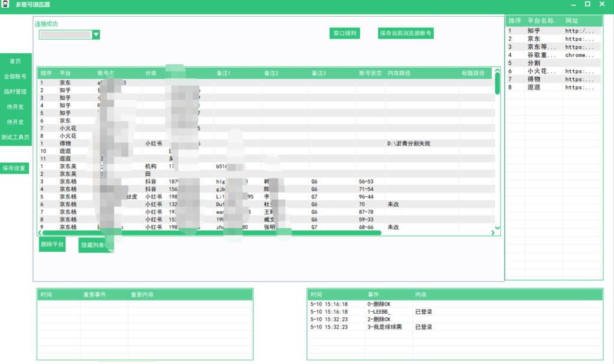Open the 首页 sidebar tab
This screenshot has height=364, width=614.
tap(16, 61)
